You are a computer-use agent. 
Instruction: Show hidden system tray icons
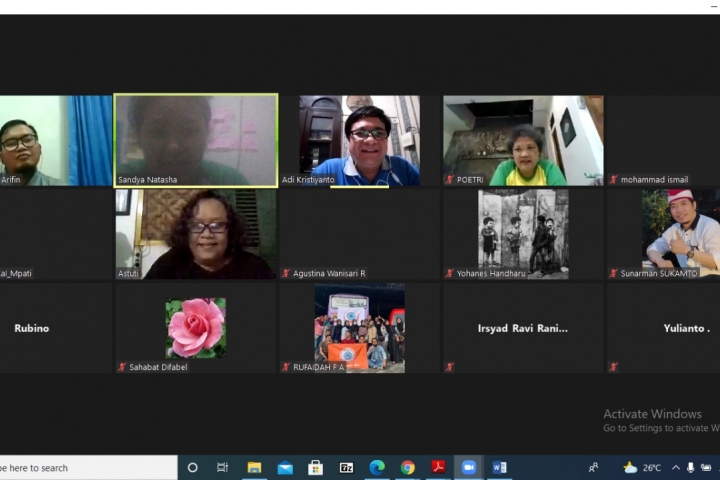[676, 468]
